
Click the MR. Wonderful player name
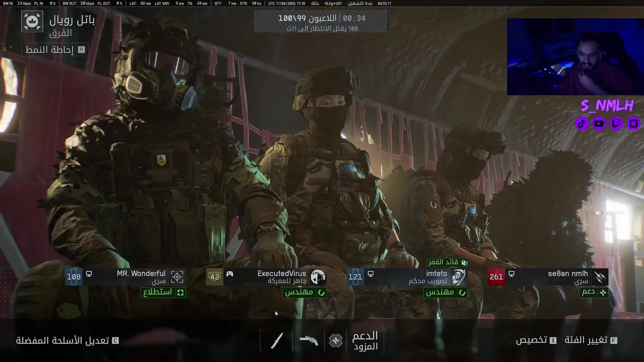[x=141, y=274]
